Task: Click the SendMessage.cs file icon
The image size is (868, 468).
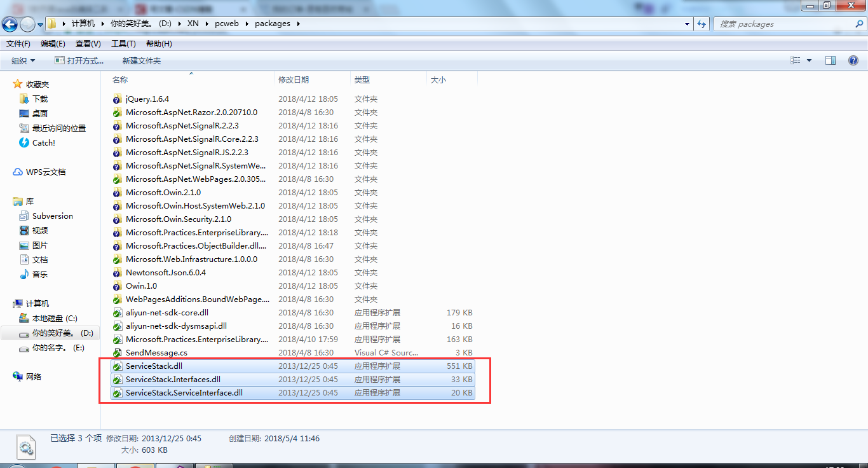Action: (117, 353)
